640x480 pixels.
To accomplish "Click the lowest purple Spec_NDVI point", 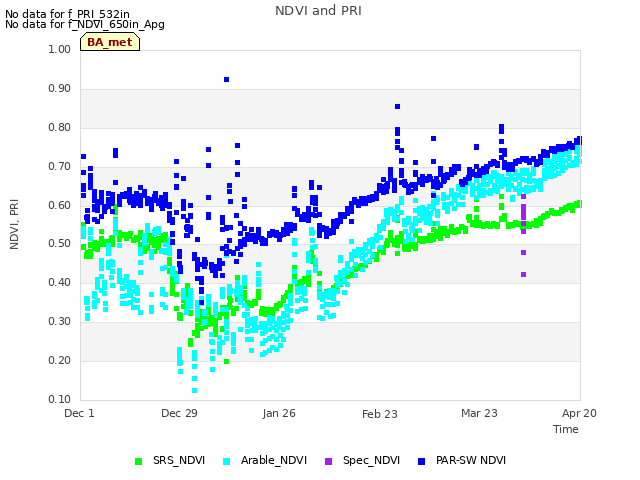I will click(524, 275).
